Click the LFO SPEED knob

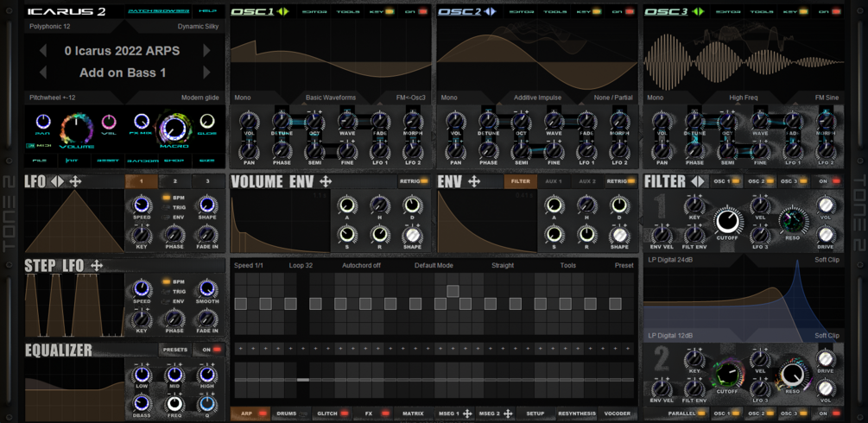pyautogui.click(x=142, y=205)
